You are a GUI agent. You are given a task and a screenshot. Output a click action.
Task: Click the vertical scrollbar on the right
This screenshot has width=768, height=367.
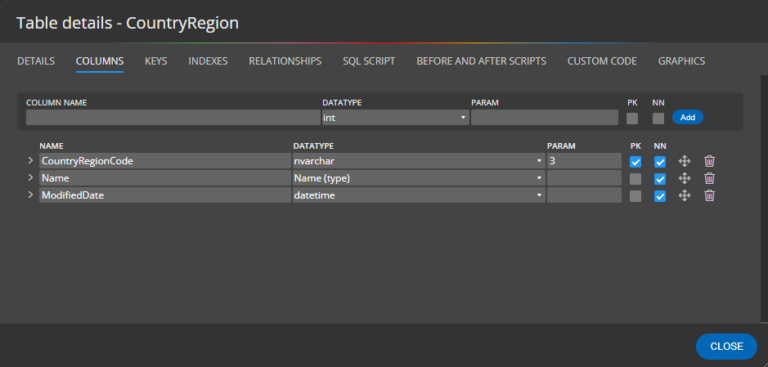[764, 198]
